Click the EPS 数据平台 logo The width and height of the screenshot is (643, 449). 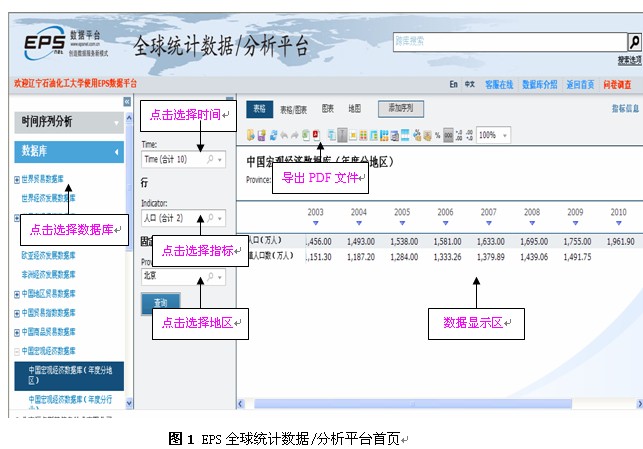click(66, 43)
